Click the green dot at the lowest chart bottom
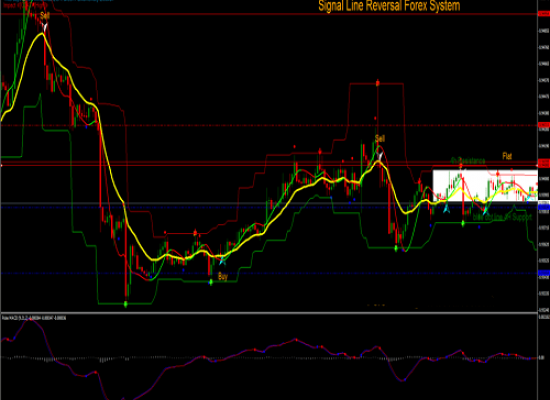Screen dimensions: 550x400 point(126,304)
